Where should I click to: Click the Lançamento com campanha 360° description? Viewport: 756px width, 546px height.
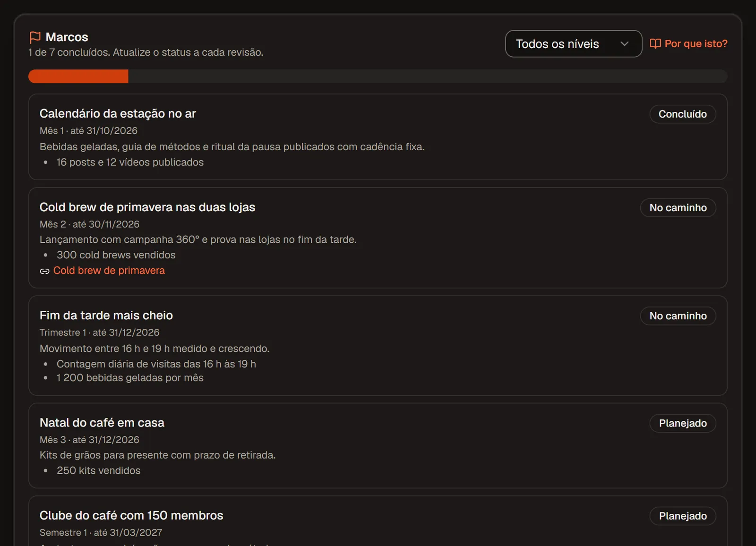(x=198, y=239)
